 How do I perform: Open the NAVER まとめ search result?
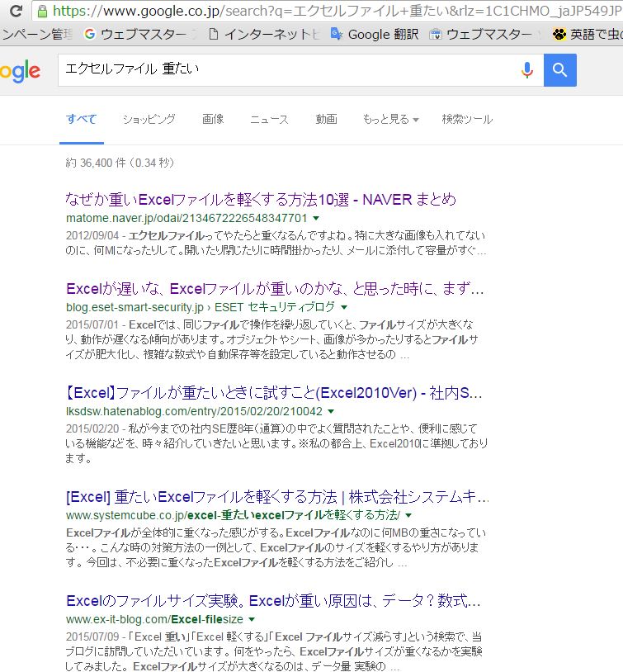[x=260, y=199]
